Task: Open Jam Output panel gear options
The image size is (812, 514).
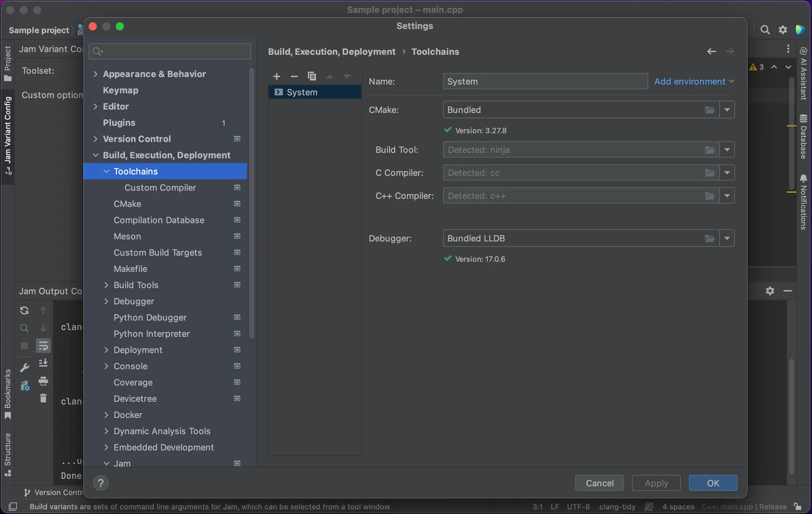Action: coord(770,291)
